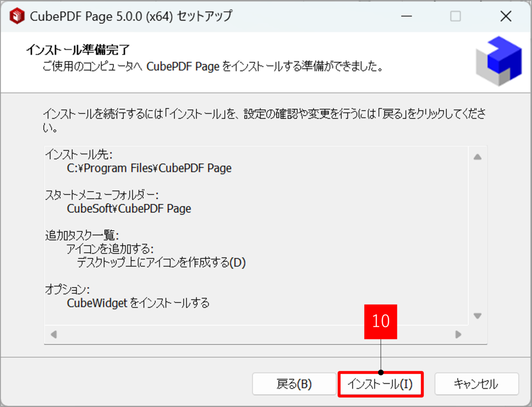
Task: Click the scroll right arrow of summary box
Action: click(459, 334)
